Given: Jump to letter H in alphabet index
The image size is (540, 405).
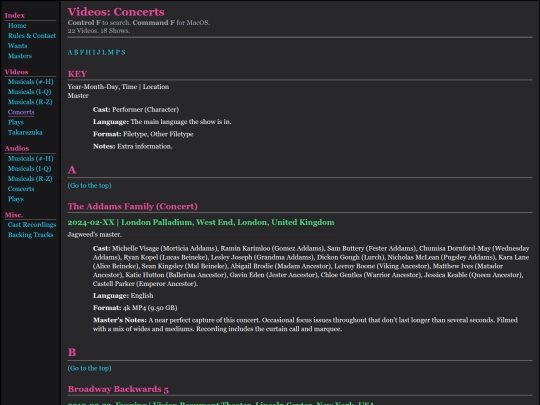Looking at the screenshot, I should tap(88, 52).
